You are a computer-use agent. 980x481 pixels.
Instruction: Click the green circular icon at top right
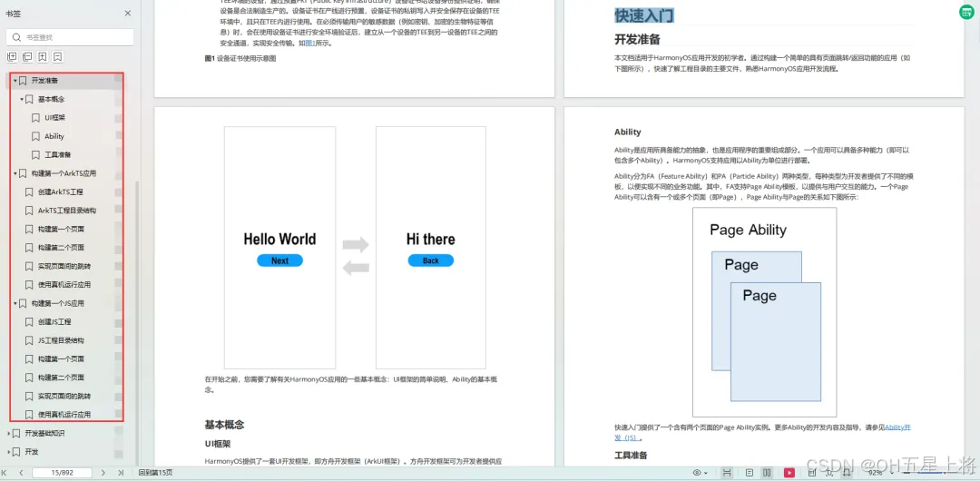[969, 12]
